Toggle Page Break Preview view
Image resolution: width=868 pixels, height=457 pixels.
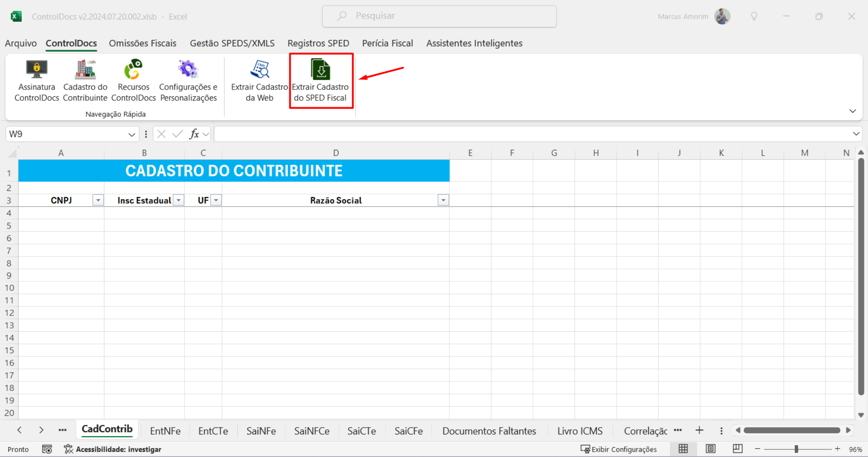[738, 449]
